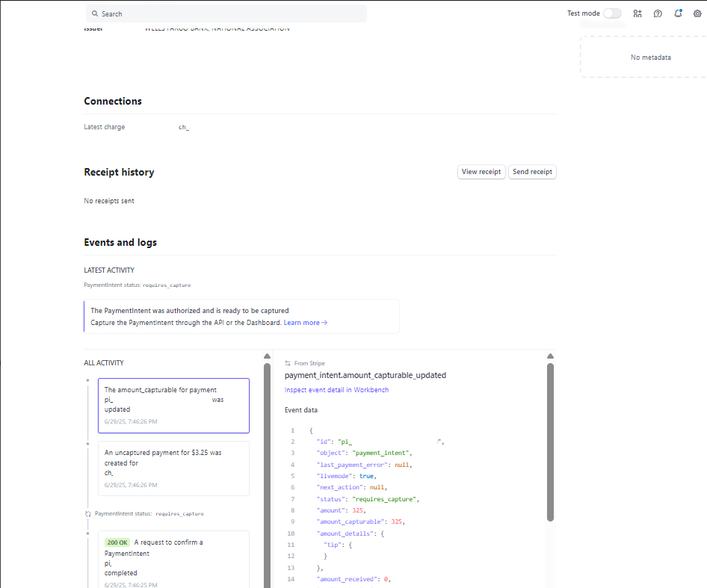The image size is (707, 588).
Task: Open the notifications bell icon
Action: [x=678, y=13]
